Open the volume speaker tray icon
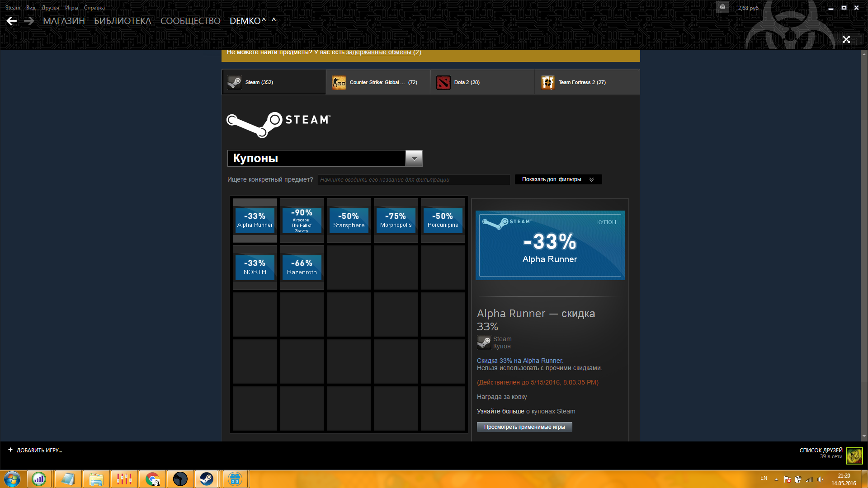The image size is (868, 488). click(820, 479)
